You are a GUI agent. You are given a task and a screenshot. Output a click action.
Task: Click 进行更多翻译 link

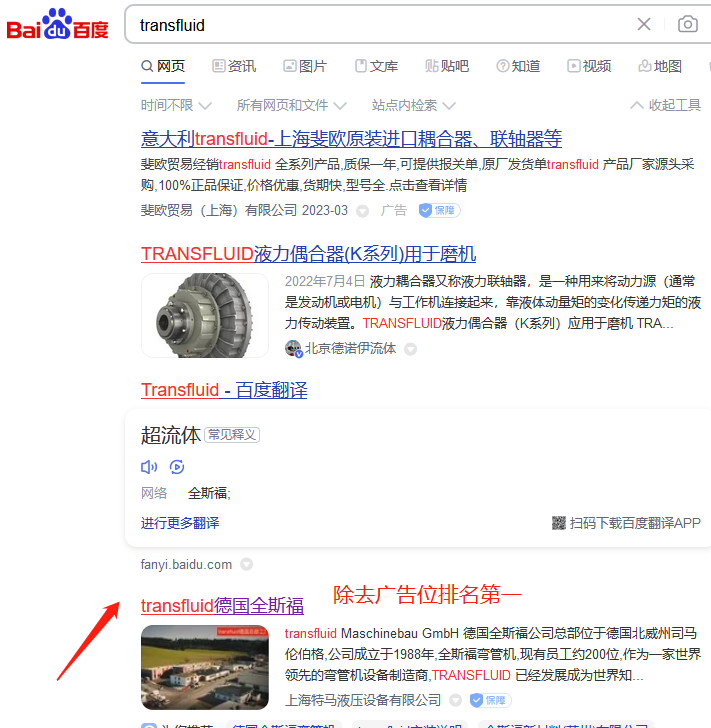(180, 523)
